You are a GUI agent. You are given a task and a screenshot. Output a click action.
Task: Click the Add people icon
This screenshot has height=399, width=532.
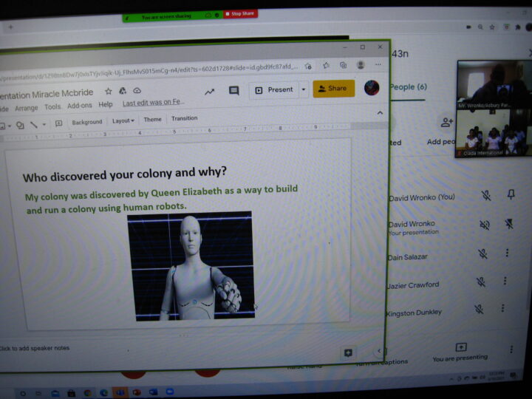[446, 123]
